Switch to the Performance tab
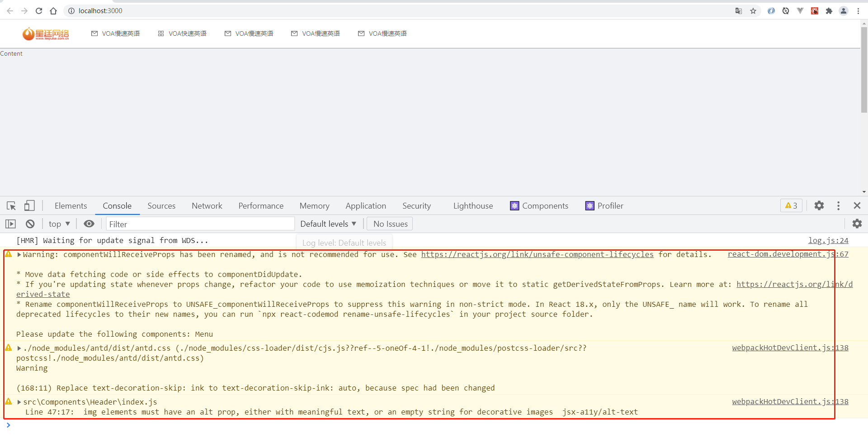This screenshot has height=448, width=868. click(x=261, y=206)
